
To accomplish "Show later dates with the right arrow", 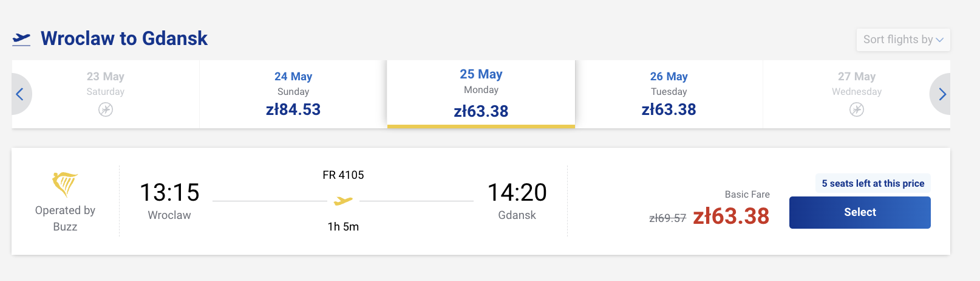I will pos(942,94).
